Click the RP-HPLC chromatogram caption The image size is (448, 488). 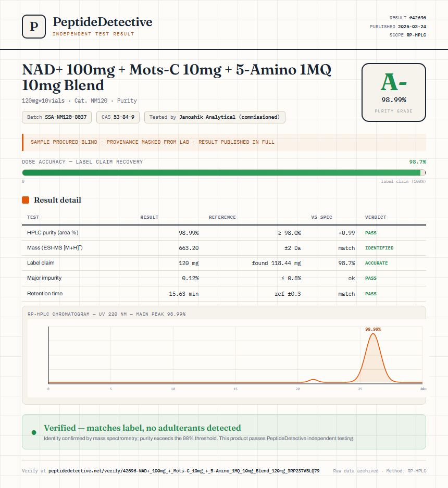click(x=106, y=315)
